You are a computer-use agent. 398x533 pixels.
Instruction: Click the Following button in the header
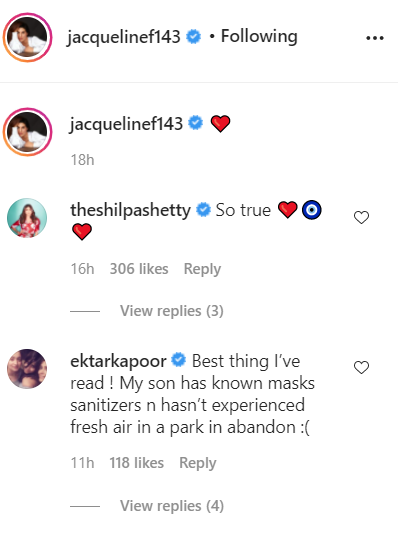[259, 36]
